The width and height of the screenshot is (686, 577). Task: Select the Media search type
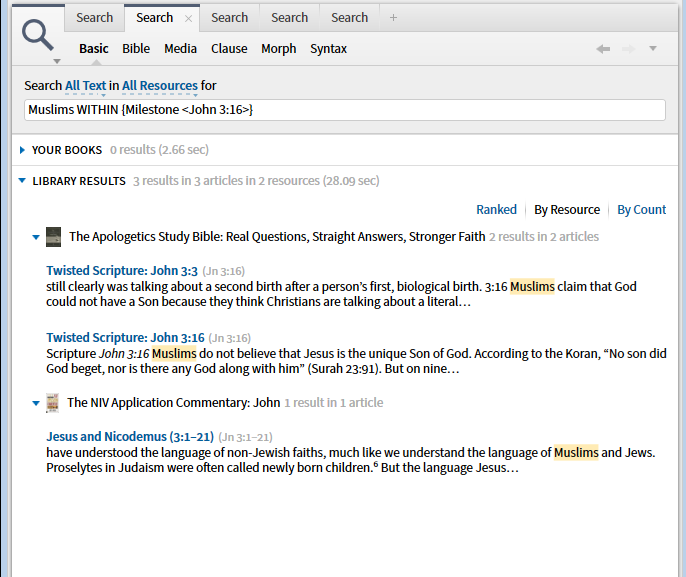180,49
